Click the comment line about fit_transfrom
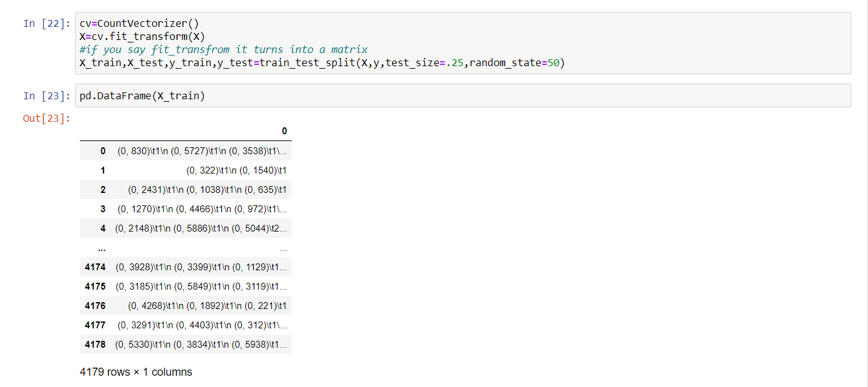This screenshot has width=868, height=387. pos(223,49)
